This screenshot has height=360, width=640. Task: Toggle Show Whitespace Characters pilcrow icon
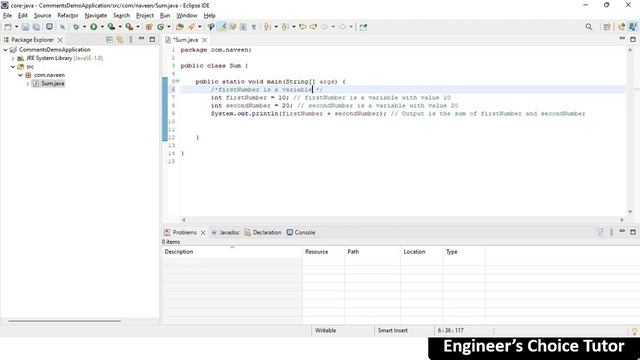pos(254,27)
